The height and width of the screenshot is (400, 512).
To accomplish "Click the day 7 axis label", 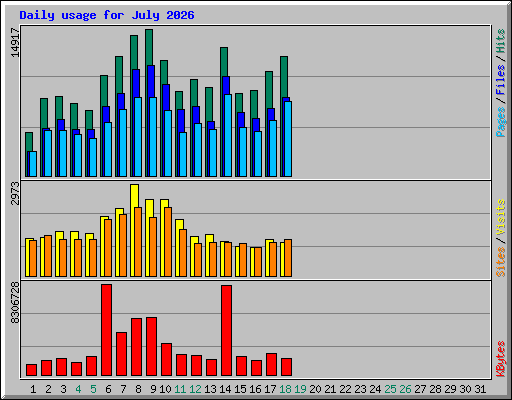I will 123,389.
